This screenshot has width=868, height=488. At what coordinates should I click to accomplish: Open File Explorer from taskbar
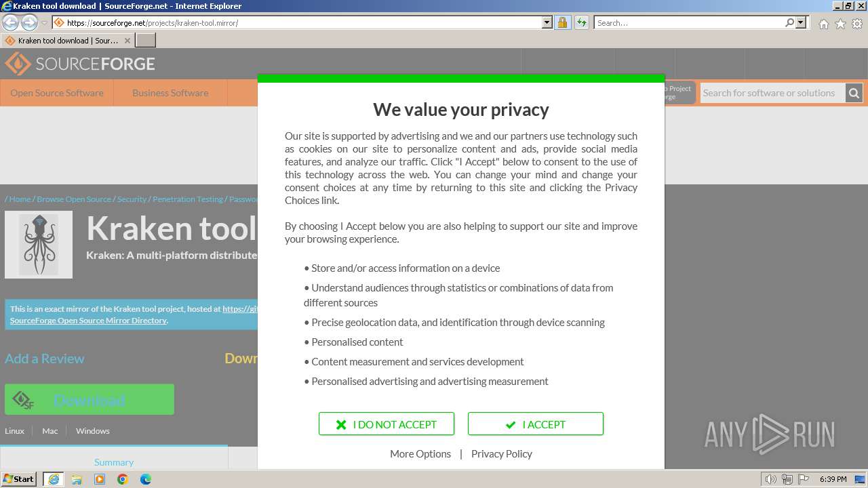click(x=77, y=479)
